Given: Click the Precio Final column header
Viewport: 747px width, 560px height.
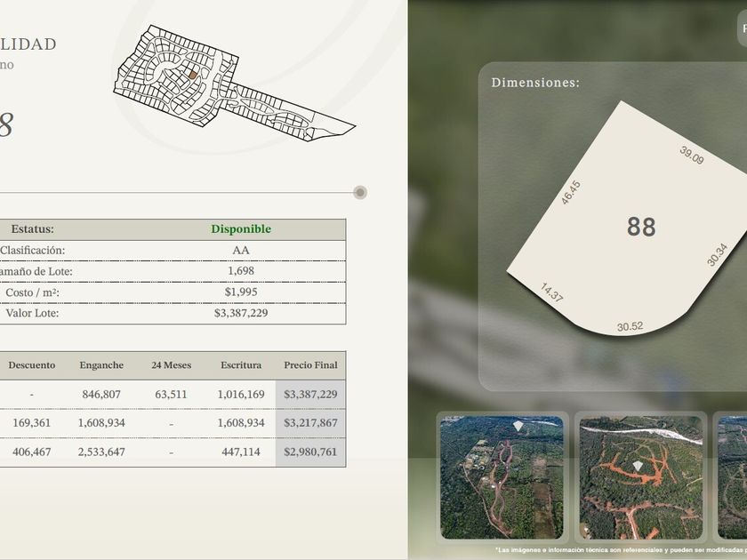Looking at the screenshot, I should [310, 365].
